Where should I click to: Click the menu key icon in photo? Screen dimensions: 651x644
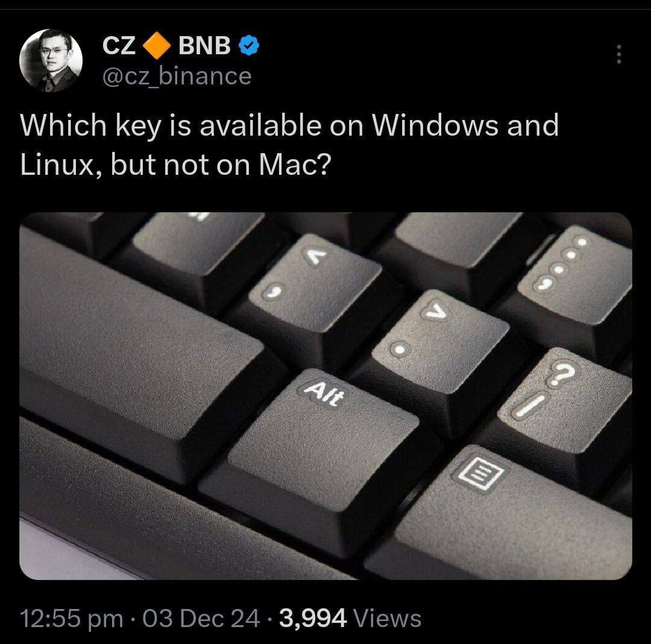(x=479, y=474)
